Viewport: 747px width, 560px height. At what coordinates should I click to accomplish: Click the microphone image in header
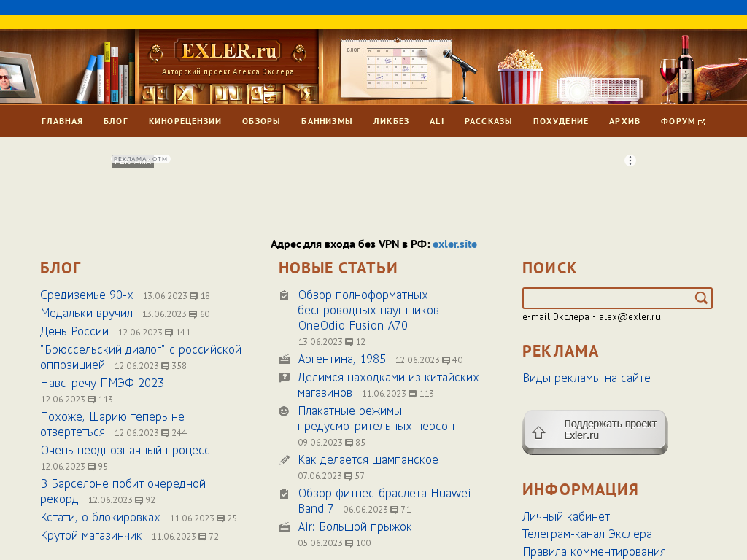pyautogui.click(x=461, y=76)
